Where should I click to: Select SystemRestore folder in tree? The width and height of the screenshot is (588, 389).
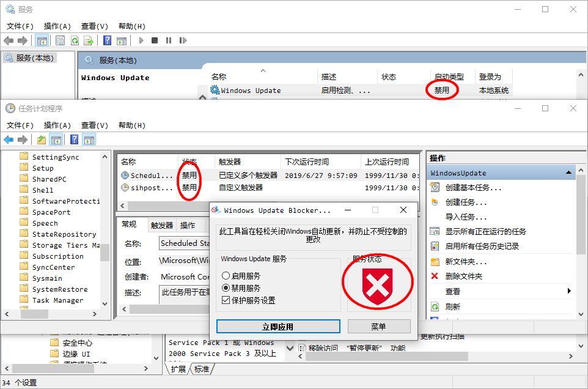(x=60, y=289)
